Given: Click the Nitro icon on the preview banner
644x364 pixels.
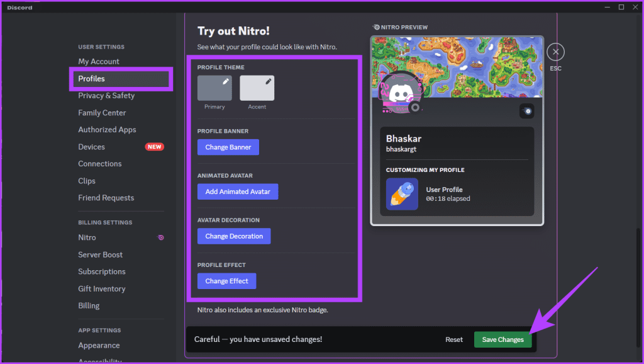Looking at the screenshot, I should (527, 111).
